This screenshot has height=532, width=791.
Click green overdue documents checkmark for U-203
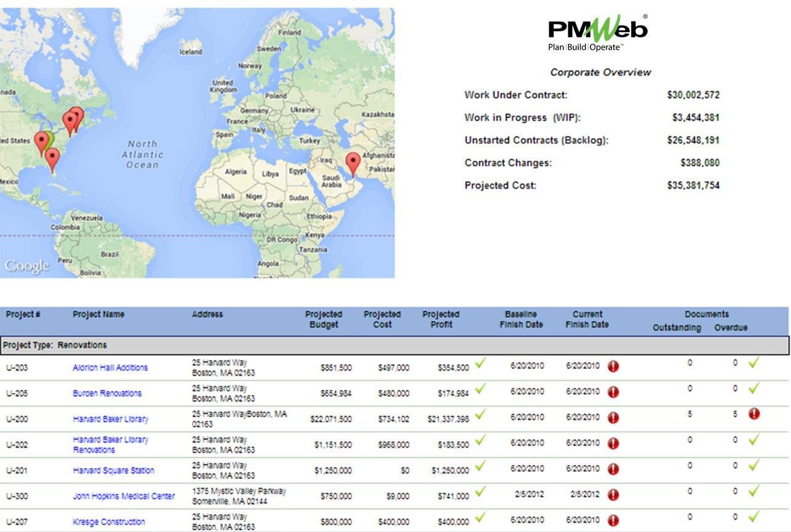pyautogui.click(x=754, y=363)
